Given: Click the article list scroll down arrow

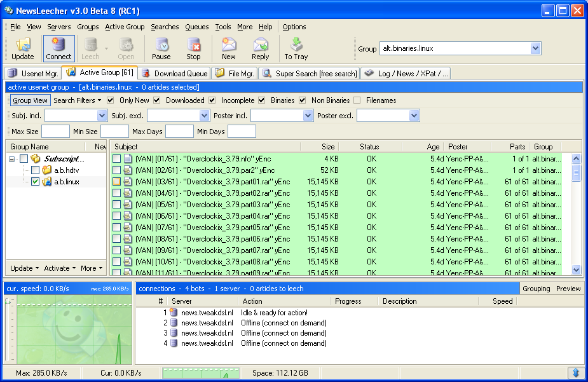Looking at the screenshot, I should (x=577, y=269).
